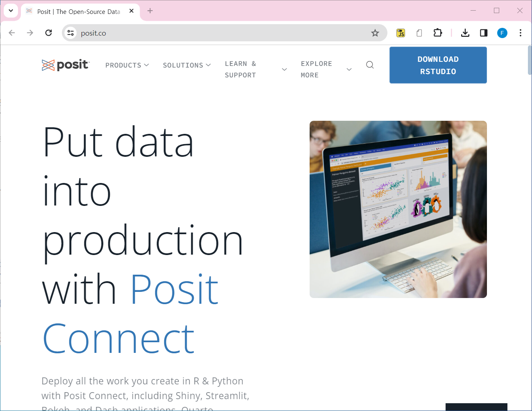Open the Extensions puzzle piece menu
This screenshot has height=411, width=532.
click(438, 33)
